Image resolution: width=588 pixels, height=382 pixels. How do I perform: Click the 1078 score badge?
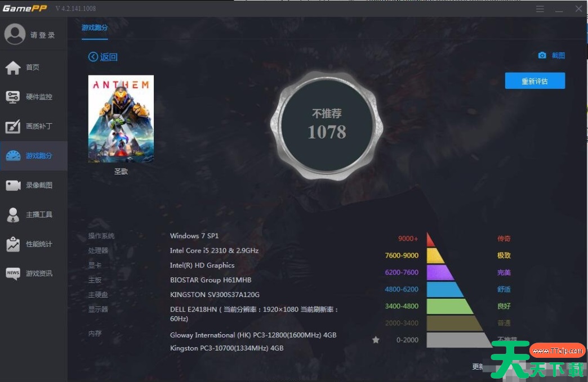coord(327,126)
